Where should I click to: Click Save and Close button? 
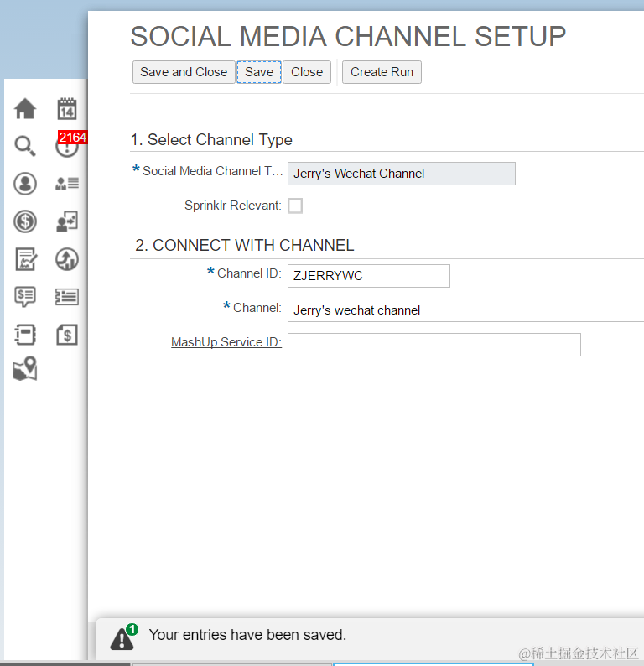tap(184, 72)
